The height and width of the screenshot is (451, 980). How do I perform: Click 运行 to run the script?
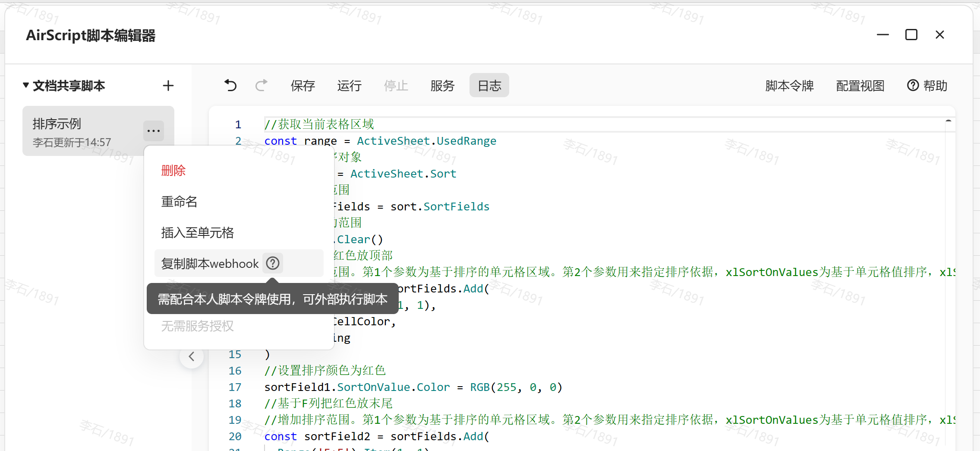350,86
